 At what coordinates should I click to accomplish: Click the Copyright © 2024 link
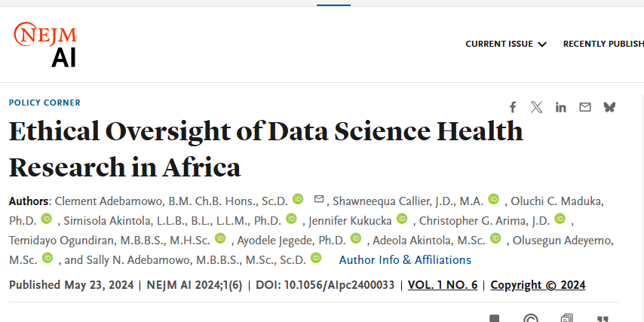pos(538,285)
